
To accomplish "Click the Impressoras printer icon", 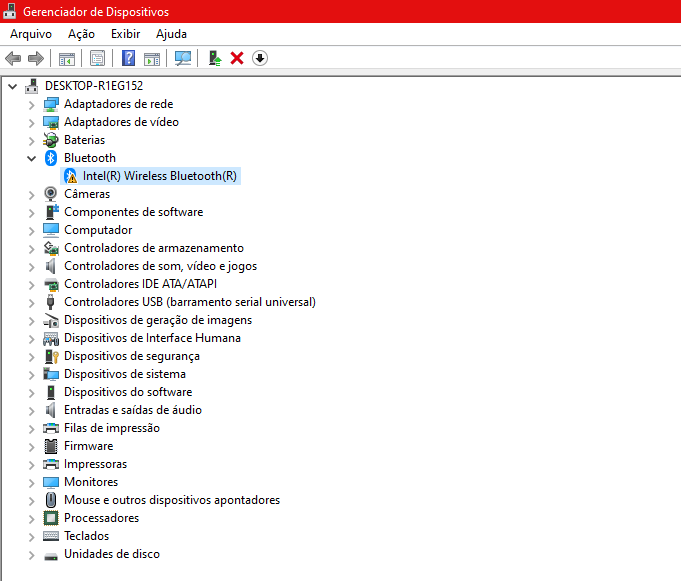I will [x=51, y=464].
